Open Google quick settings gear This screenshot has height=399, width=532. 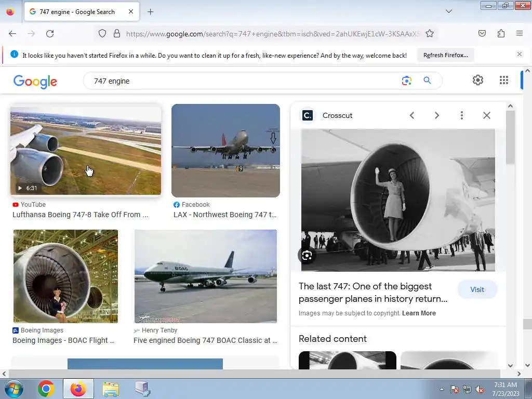coord(478,80)
